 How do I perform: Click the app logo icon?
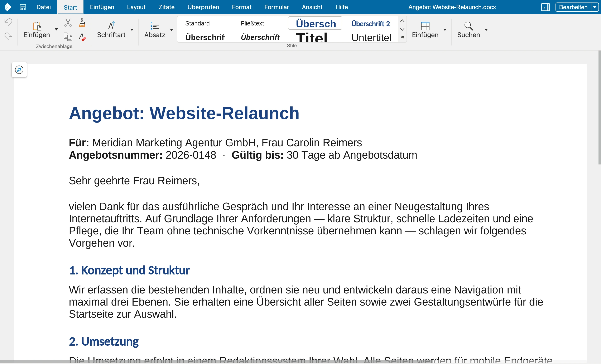8,7
